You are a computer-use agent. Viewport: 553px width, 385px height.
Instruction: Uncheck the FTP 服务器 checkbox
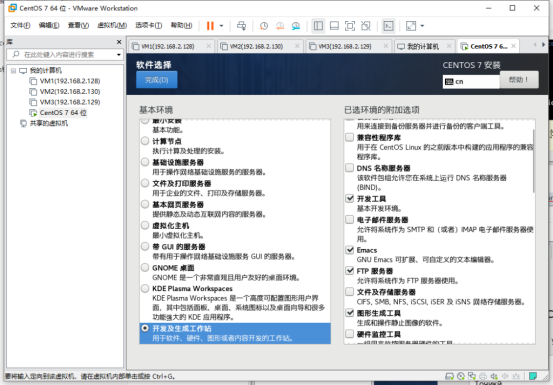(x=350, y=270)
